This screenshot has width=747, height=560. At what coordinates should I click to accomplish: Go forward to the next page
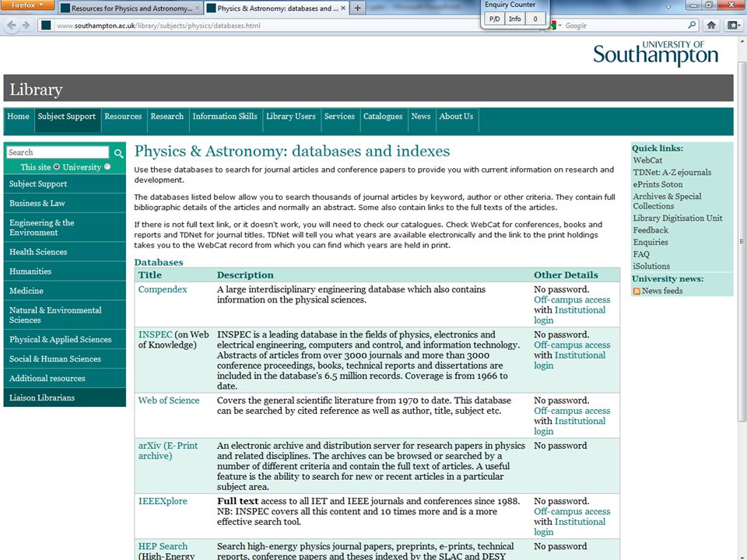click(x=26, y=25)
